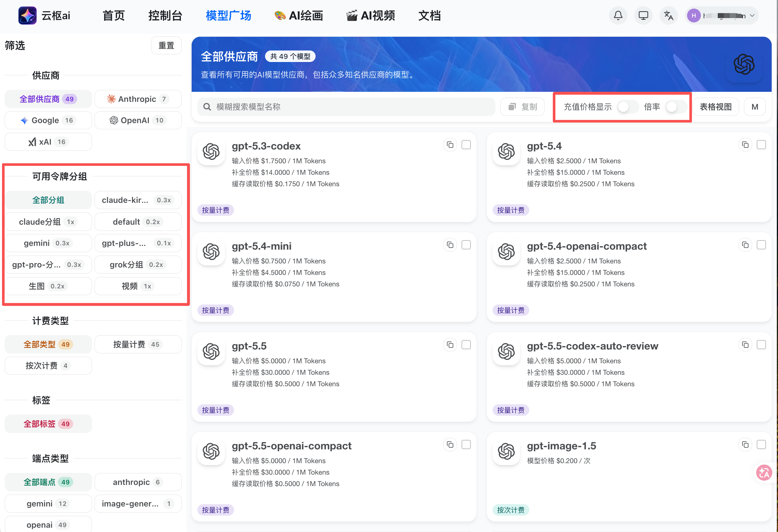Viewport: 778px width, 532px height.
Task: Check the gpt-5.3-codex selection checkbox
Action: click(x=466, y=145)
